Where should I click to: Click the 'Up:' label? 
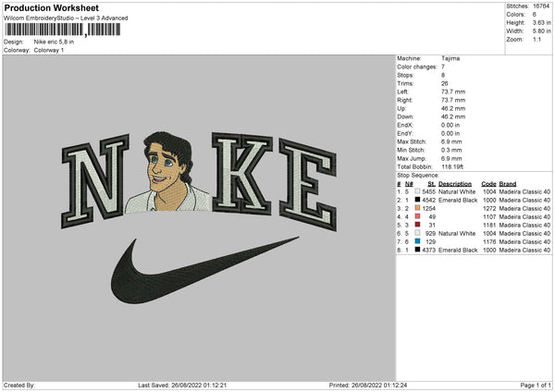point(401,108)
